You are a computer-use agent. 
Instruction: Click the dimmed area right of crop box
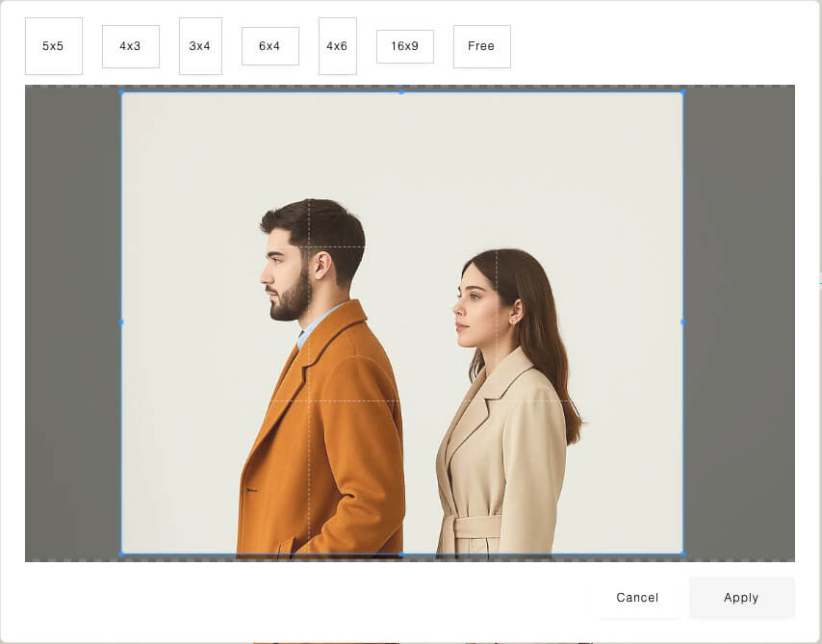coord(738,322)
